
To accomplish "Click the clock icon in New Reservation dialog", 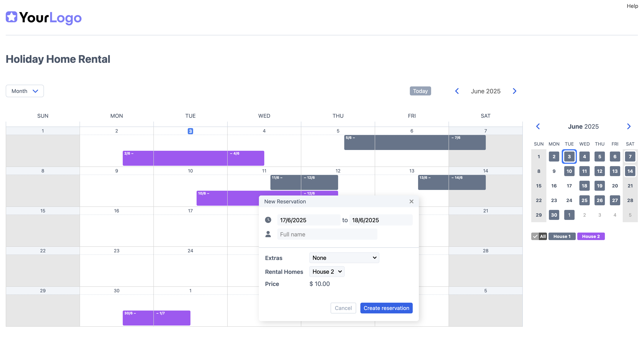I will 268,220.
